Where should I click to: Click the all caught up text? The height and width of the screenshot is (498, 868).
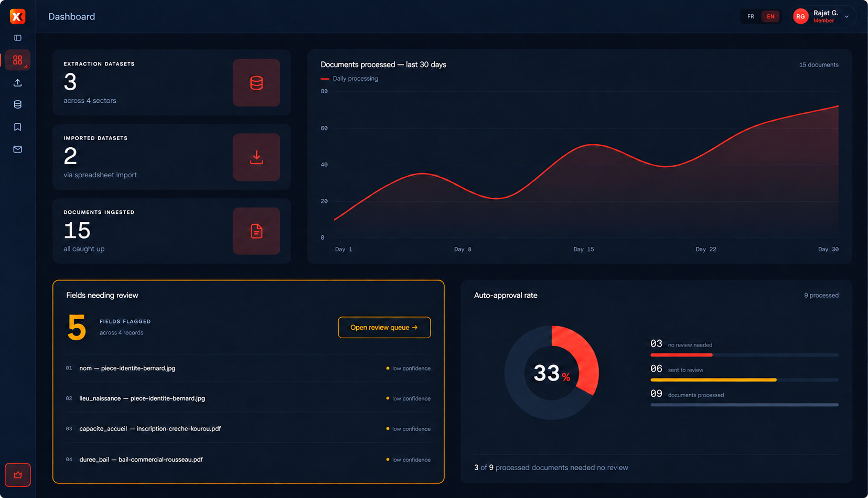tap(84, 249)
